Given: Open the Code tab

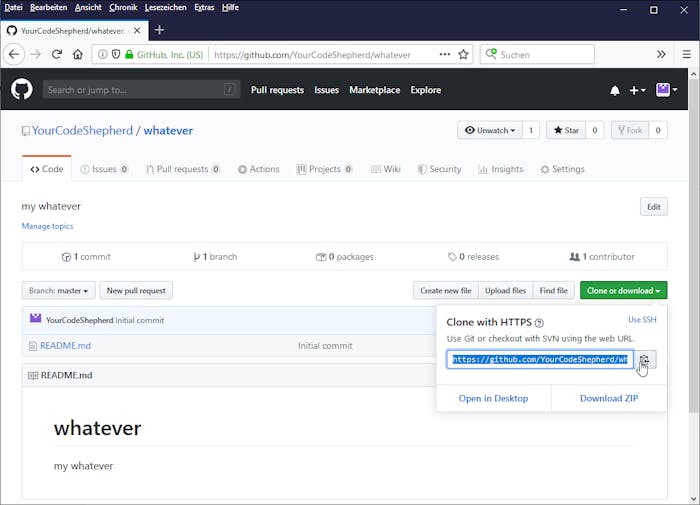Looking at the screenshot, I should click(47, 169).
